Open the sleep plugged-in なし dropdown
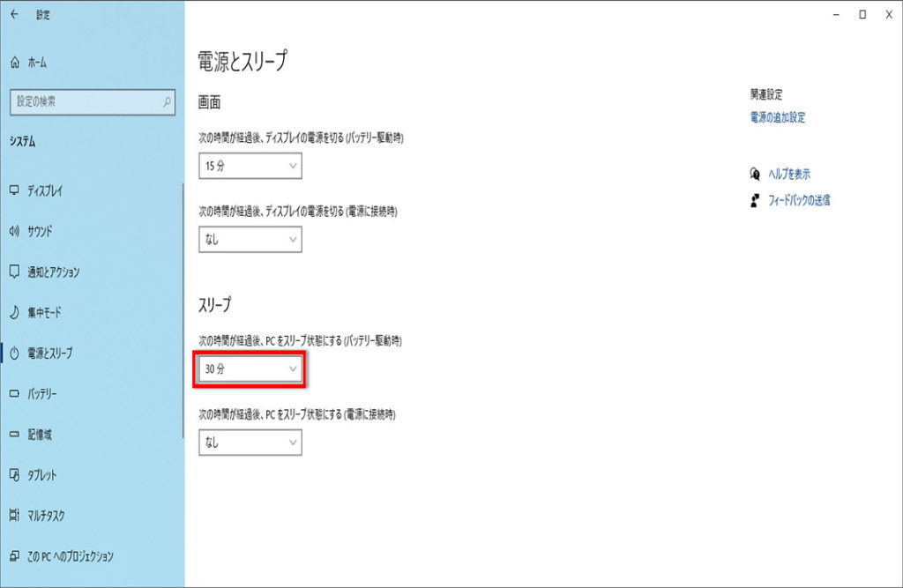Viewport: 903px width, 588px height. 250,443
